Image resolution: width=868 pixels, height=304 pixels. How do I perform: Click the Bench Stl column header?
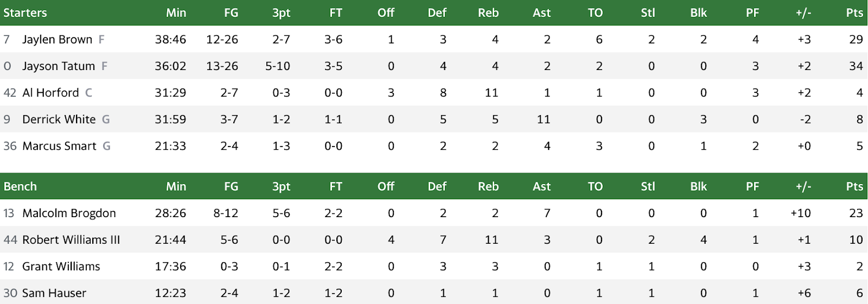(x=648, y=187)
